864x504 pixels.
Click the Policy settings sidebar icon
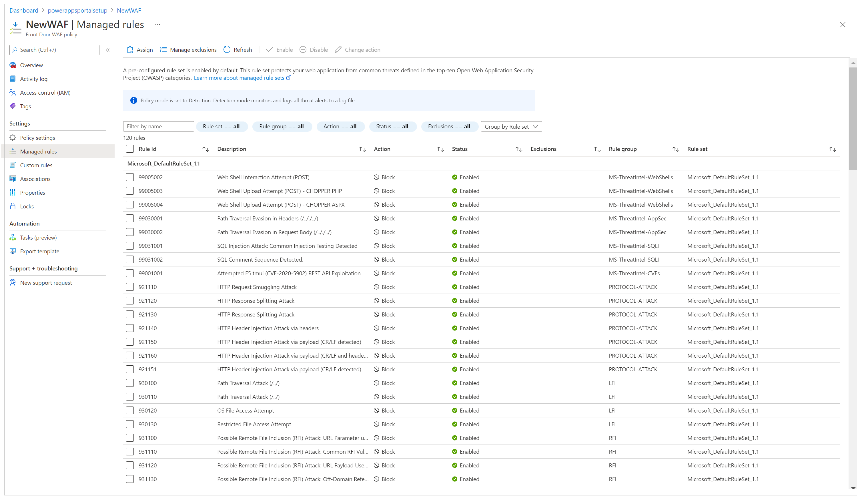[x=13, y=138]
